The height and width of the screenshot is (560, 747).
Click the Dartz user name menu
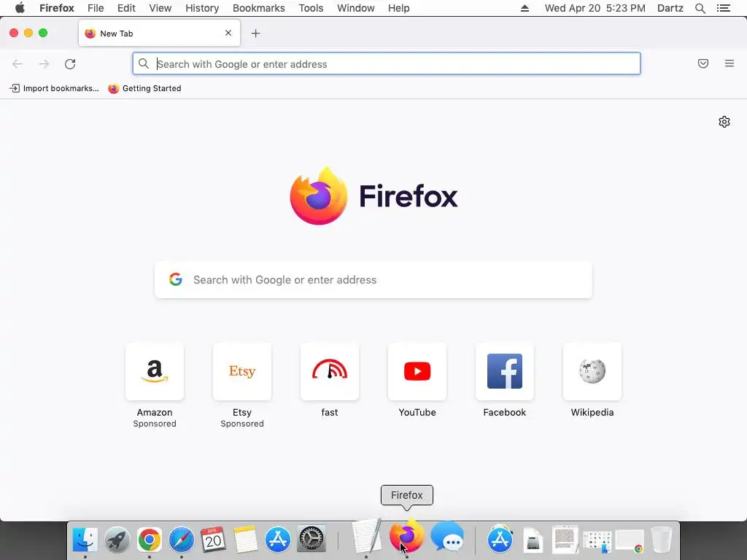(x=670, y=8)
